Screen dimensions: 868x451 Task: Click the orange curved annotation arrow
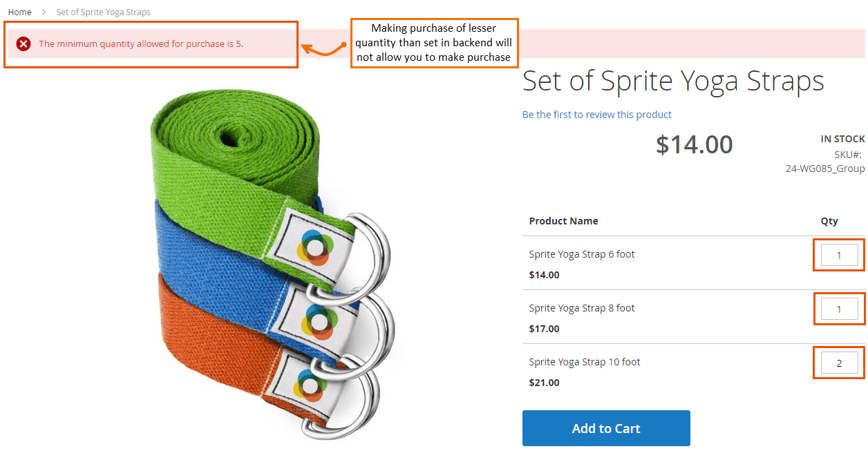pos(323,48)
